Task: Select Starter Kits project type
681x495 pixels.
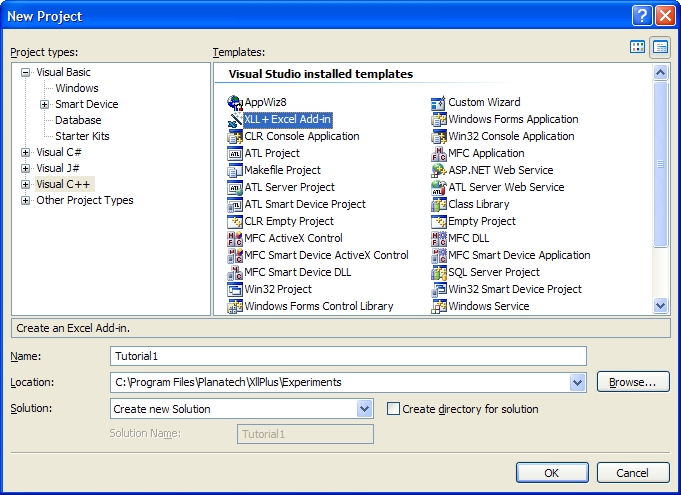Action: (82, 136)
